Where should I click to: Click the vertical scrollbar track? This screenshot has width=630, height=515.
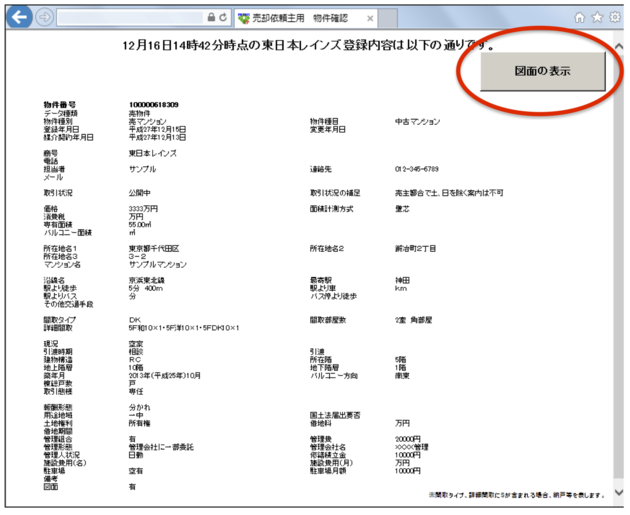619,265
